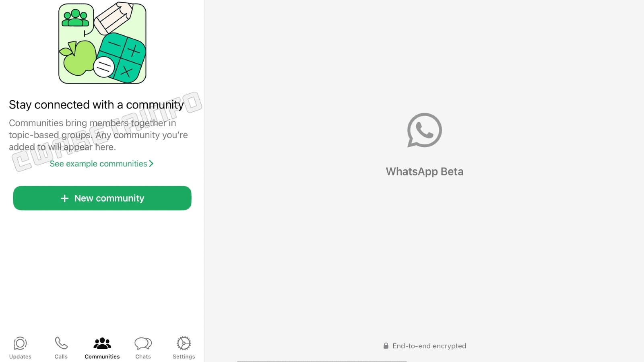Open the Settings gear icon
Image resolution: width=644 pixels, height=362 pixels.
184,343
